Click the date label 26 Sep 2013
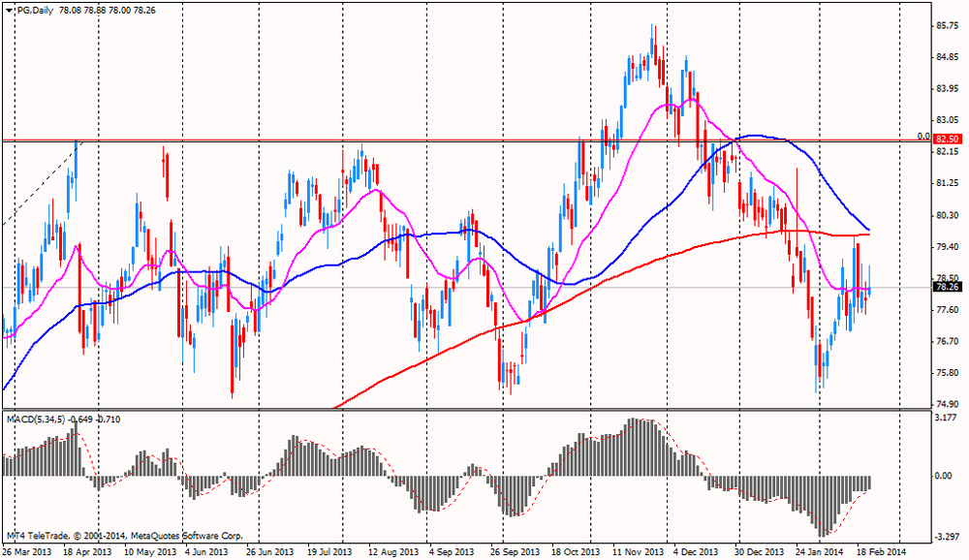 [x=515, y=551]
